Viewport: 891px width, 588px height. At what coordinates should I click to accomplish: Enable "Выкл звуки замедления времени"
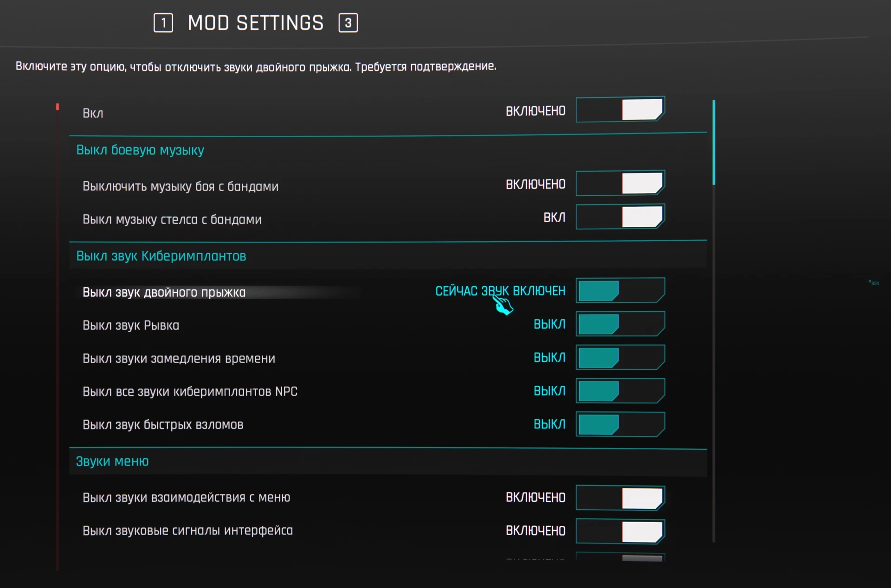[x=620, y=357]
